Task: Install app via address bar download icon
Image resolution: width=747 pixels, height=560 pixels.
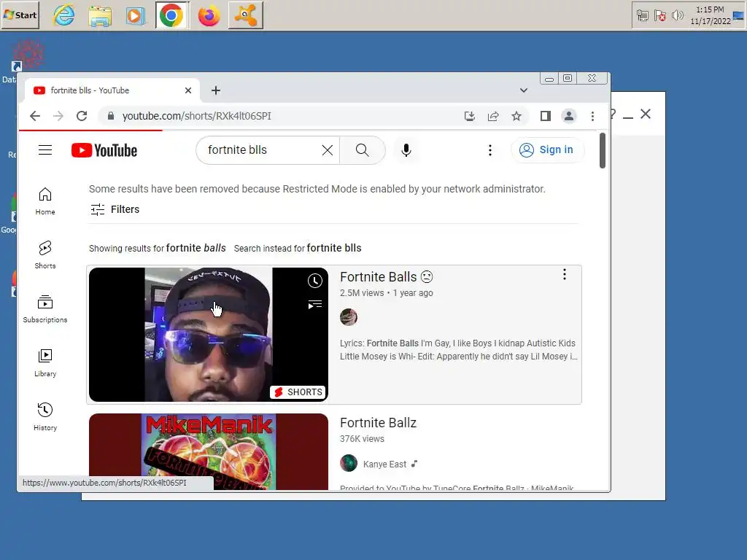Action: [470, 116]
